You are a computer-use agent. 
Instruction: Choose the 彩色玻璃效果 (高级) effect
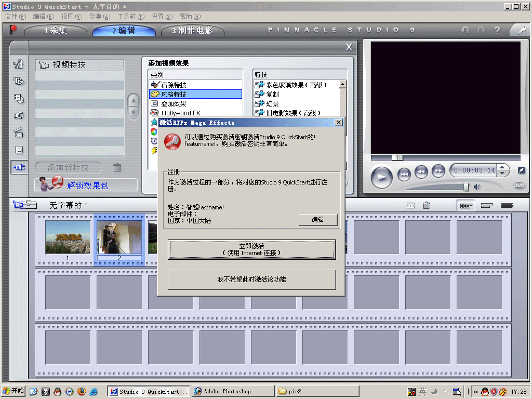click(x=296, y=85)
